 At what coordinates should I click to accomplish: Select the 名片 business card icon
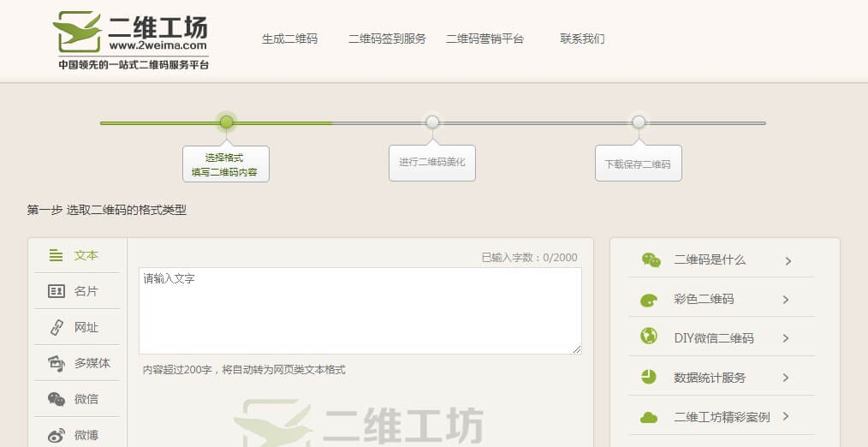tap(56, 291)
